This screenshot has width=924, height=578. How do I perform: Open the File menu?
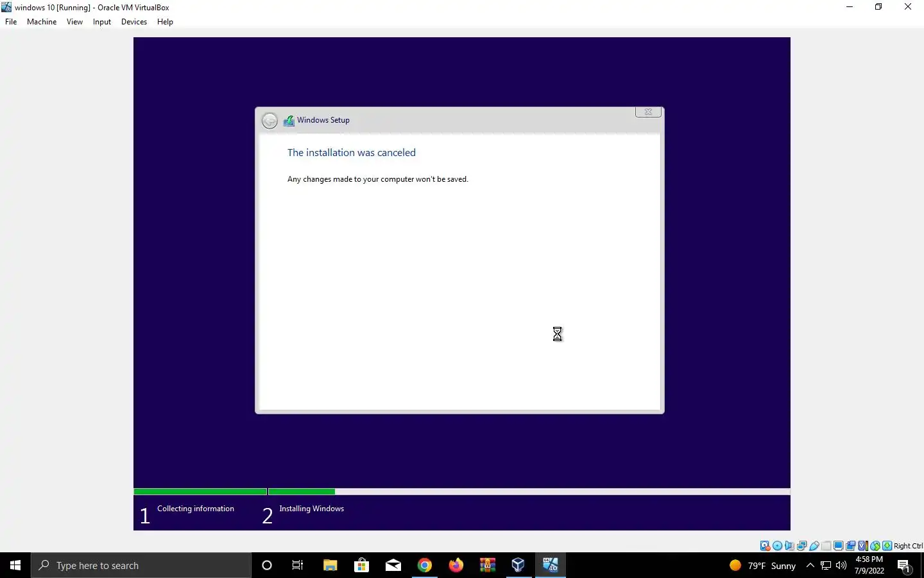click(x=11, y=22)
